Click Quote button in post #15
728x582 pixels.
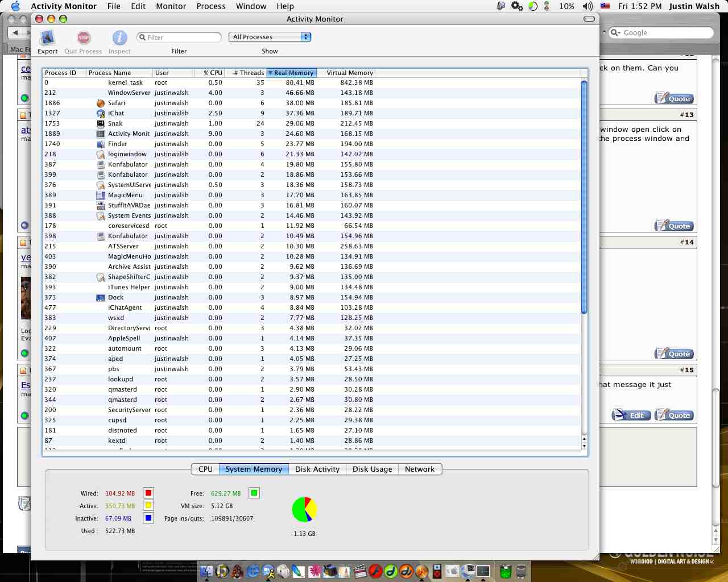[674, 415]
